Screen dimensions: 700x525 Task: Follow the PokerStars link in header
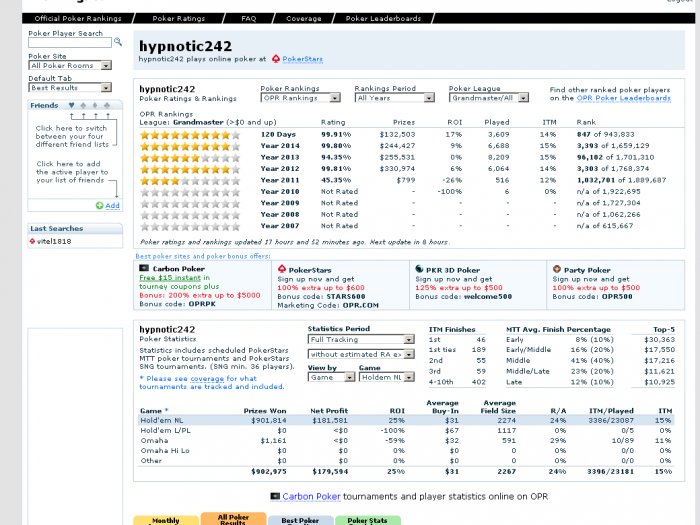302,59
